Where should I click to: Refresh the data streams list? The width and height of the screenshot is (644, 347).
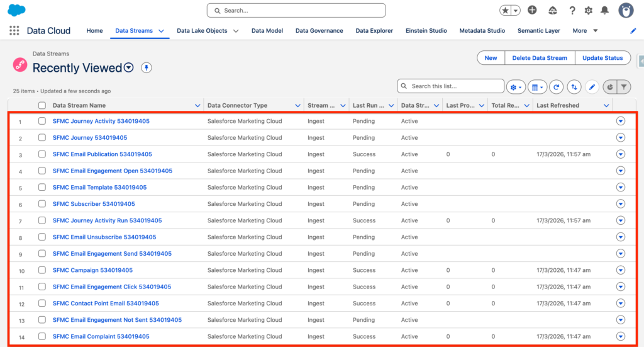pyautogui.click(x=556, y=87)
